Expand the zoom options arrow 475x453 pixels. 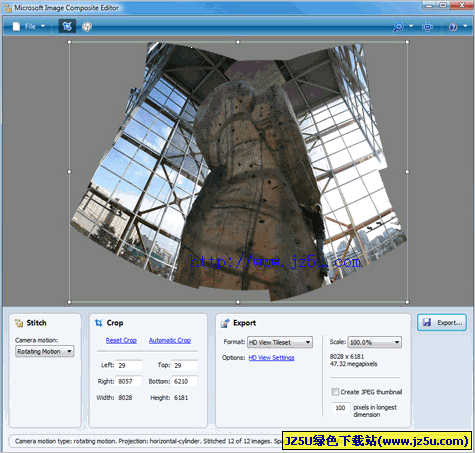click(411, 26)
